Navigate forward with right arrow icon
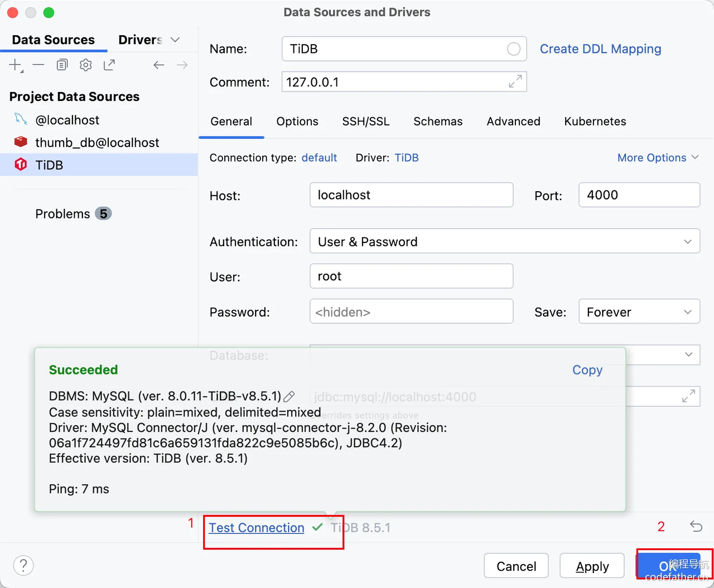The image size is (714, 588). pyautogui.click(x=182, y=65)
